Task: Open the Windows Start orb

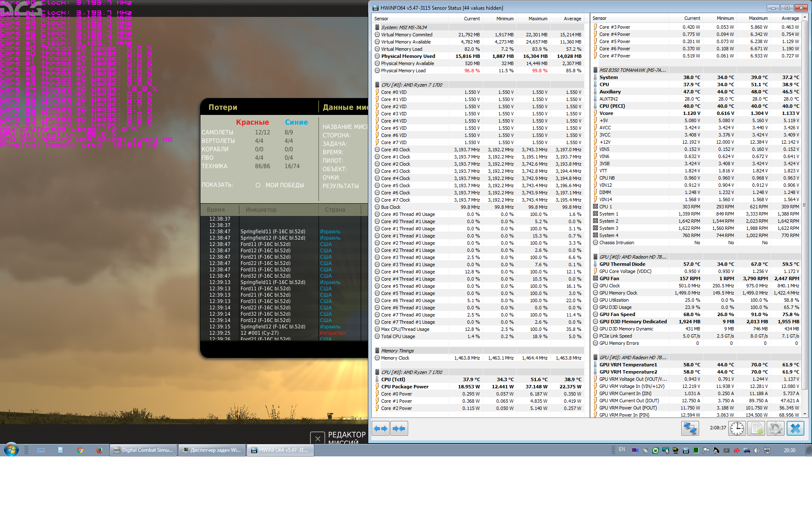Action: click(11, 450)
